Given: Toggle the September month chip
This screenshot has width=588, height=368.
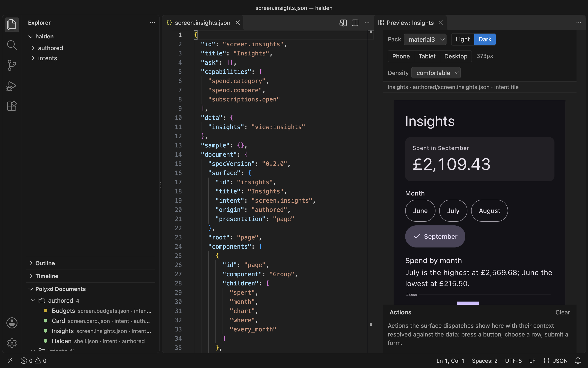Looking at the screenshot, I should (x=435, y=236).
